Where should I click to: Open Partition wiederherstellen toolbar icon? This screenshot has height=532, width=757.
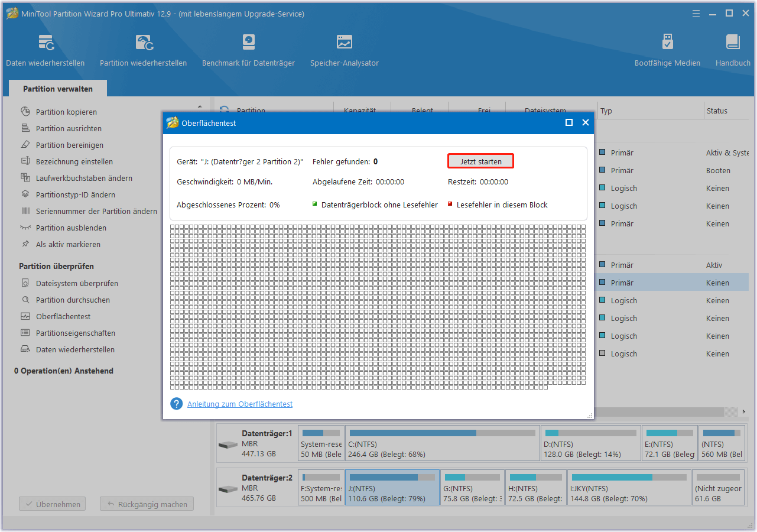[144, 50]
